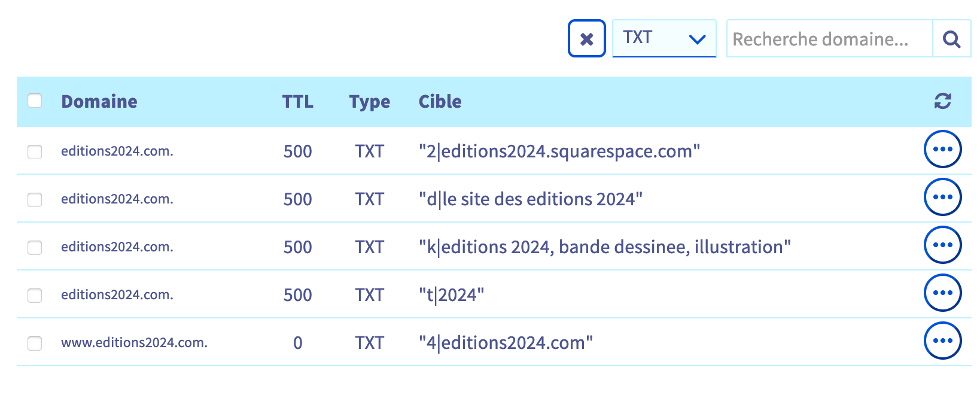Open the TXT record type dropdown

coord(664,39)
